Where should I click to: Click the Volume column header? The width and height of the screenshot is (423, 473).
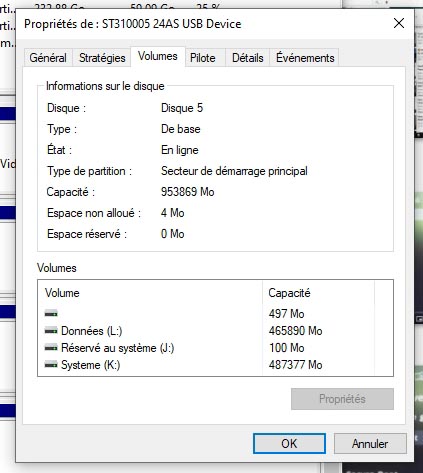pos(150,293)
